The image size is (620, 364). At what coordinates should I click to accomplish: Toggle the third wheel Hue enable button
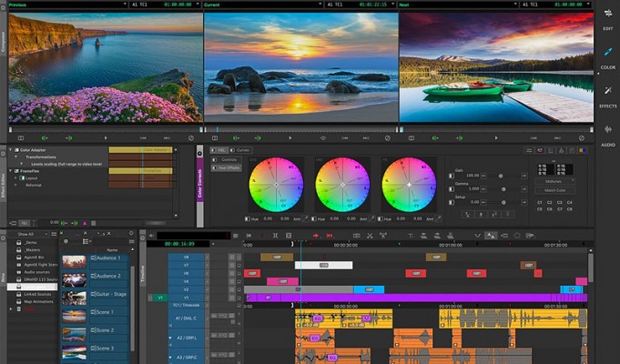(381, 218)
